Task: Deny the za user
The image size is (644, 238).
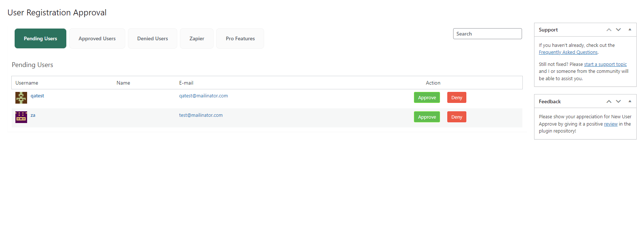Action: [x=456, y=117]
